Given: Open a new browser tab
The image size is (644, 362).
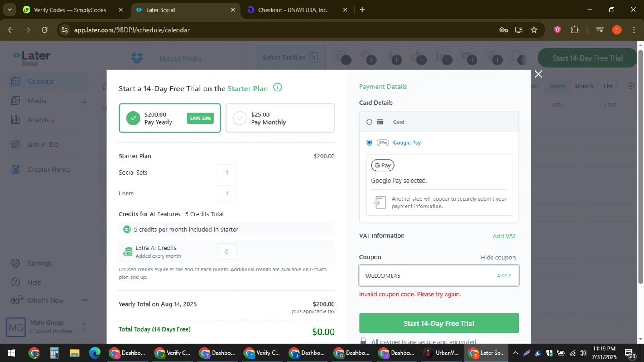Looking at the screenshot, I should [362, 10].
